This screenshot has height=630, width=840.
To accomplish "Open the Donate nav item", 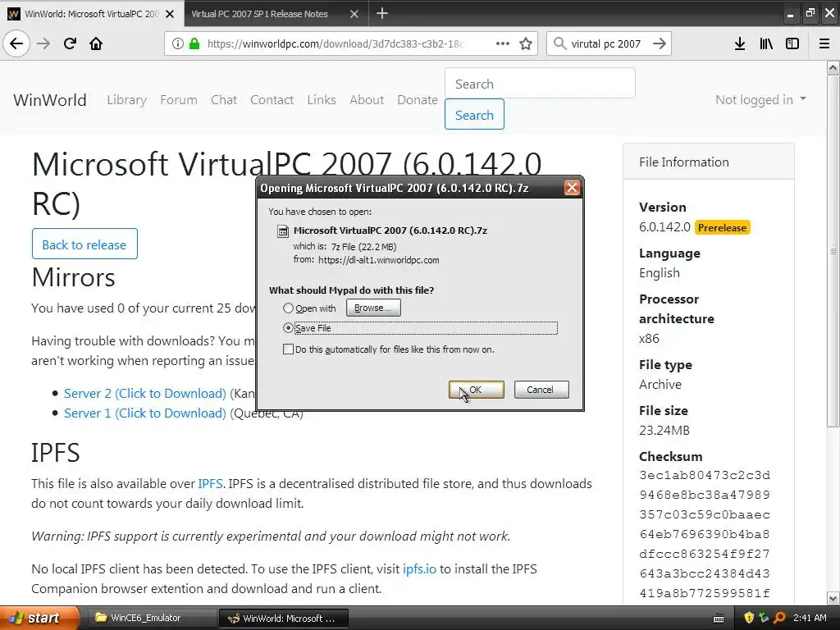I will pos(418,99).
